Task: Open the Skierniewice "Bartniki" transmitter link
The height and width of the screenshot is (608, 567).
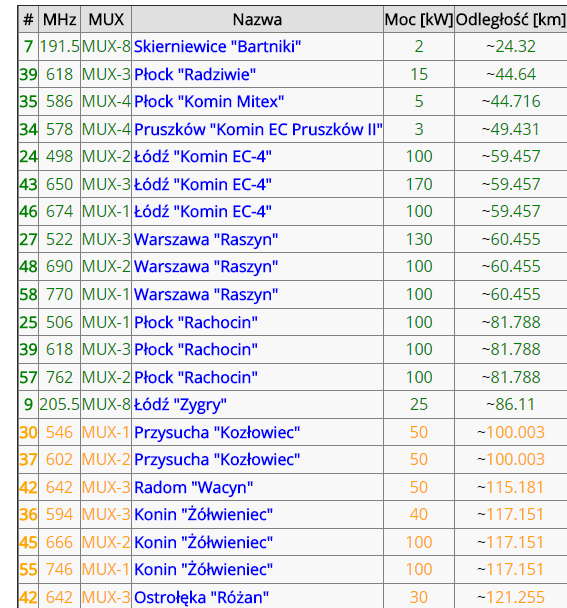Action: click(218, 47)
